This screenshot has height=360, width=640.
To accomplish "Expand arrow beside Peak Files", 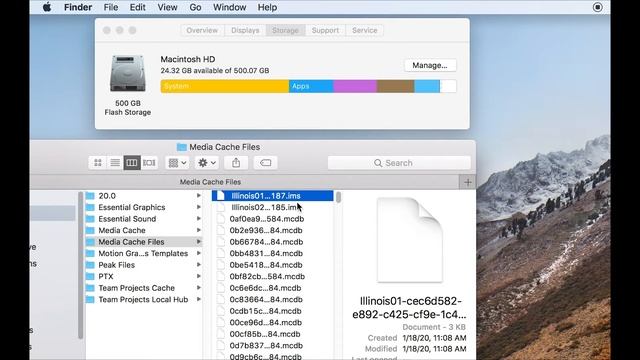I will tap(199, 265).
